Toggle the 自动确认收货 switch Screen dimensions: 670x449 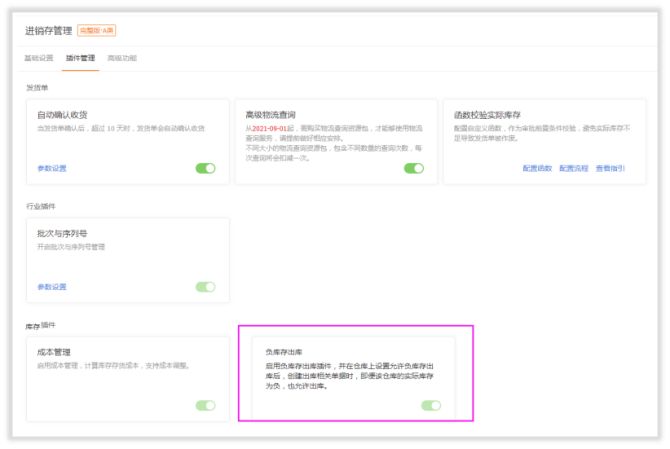click(x=205, y=168)
